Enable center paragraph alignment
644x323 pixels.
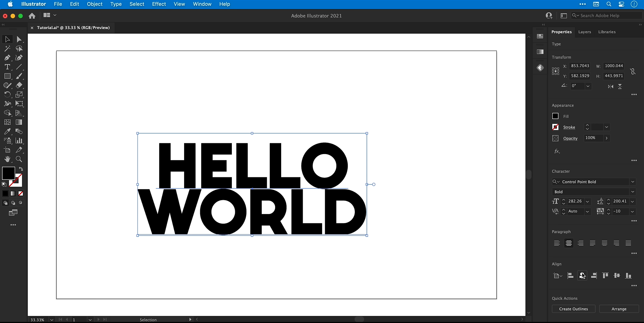(x=569, y=243)
